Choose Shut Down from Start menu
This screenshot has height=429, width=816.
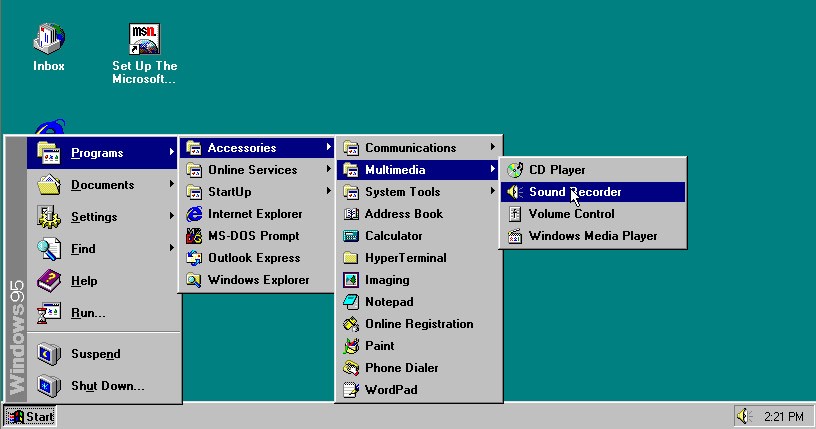click(107, 385)
